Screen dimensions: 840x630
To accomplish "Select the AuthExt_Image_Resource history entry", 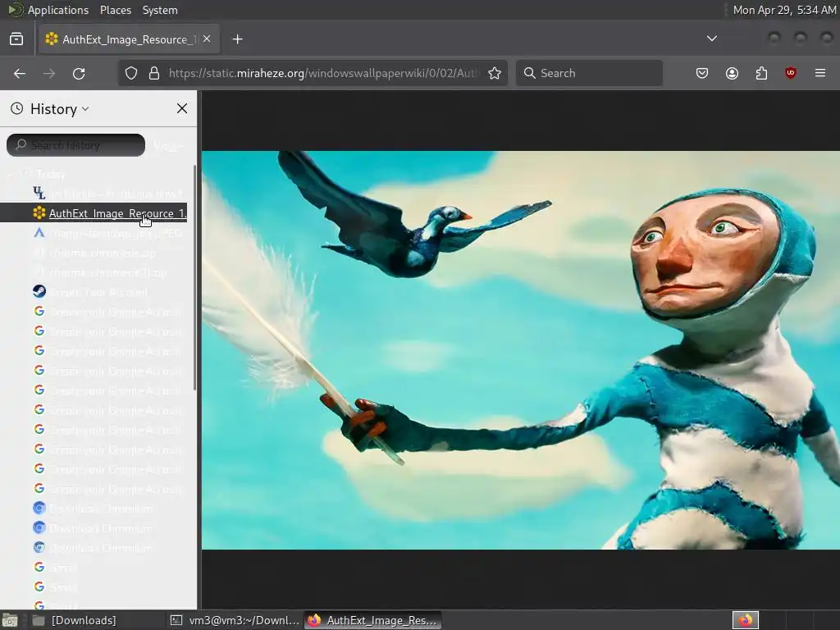I will [x=94, y=213].
